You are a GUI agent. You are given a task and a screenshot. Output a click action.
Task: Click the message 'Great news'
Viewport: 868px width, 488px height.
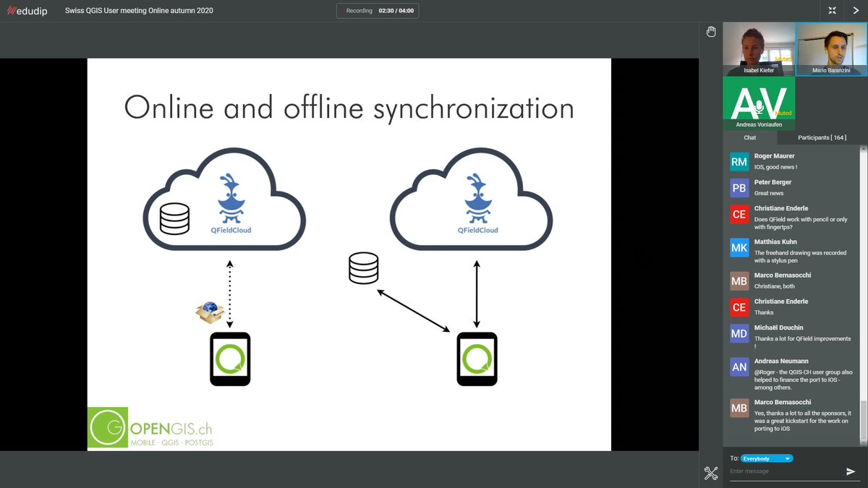(x=768, y=193)
